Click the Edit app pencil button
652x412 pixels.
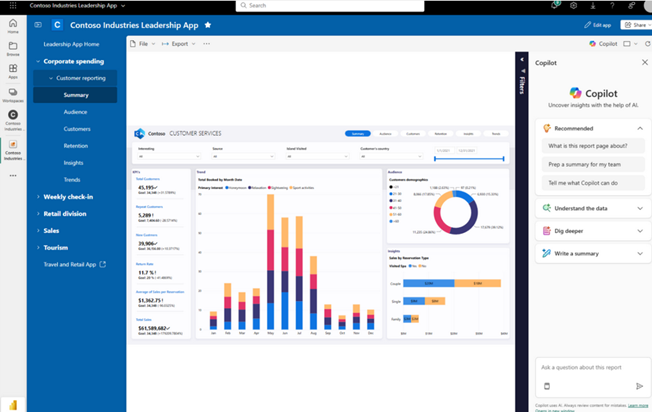coord(598,25)
